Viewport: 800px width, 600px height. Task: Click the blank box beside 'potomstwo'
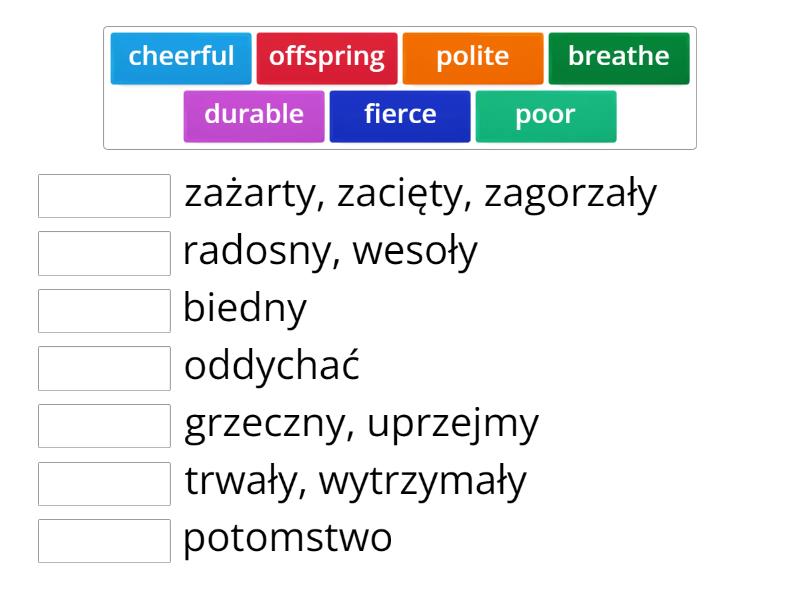pos(104,541)
